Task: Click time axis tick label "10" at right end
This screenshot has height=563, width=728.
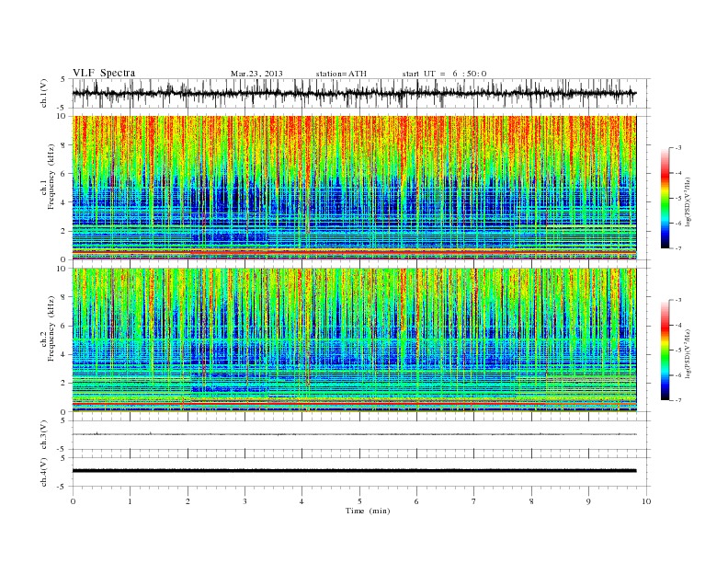Action: [646, 501]
